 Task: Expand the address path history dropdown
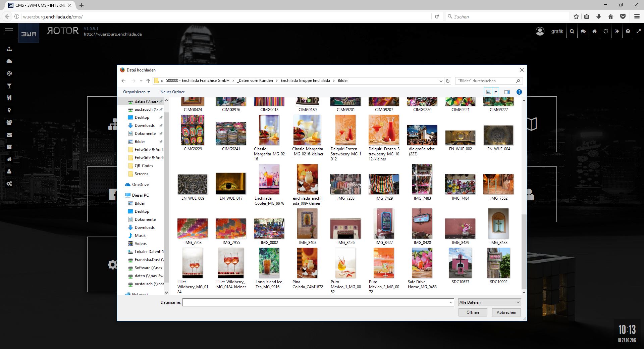[x=441, y=81]
